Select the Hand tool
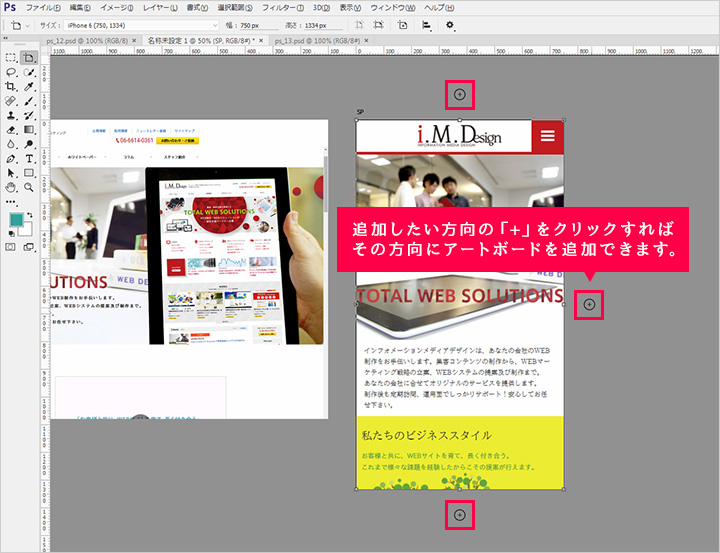The height and width of the screenshot is (553, 720). click(11, 187)
